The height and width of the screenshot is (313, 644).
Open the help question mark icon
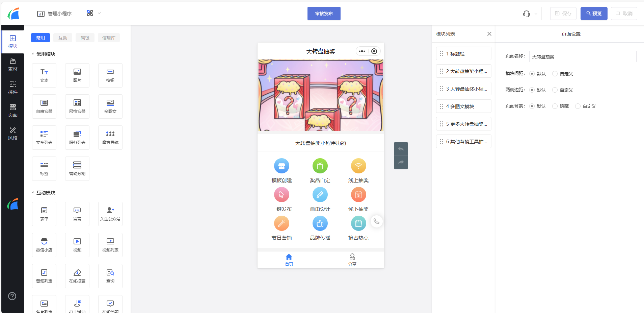click(x=12, y=296)
